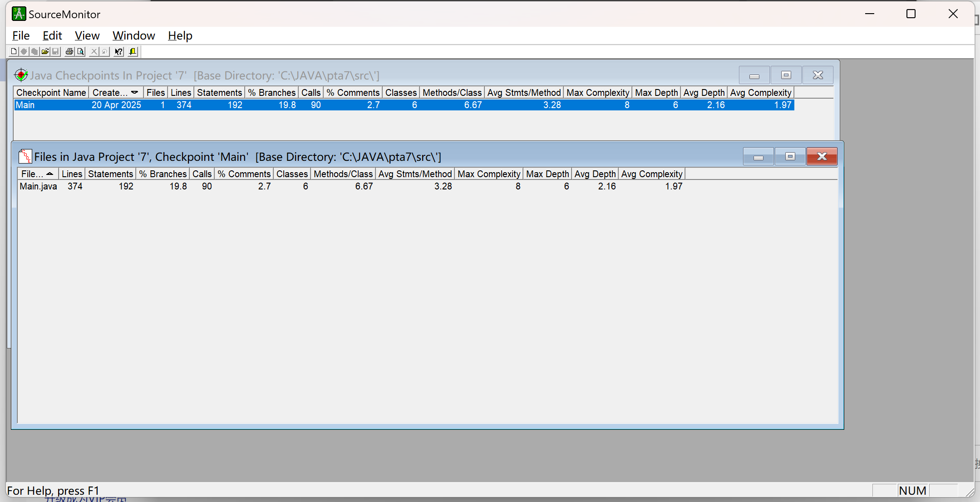980x502 pixels.
Task: Open the Window menu
Action: point(133,36)
